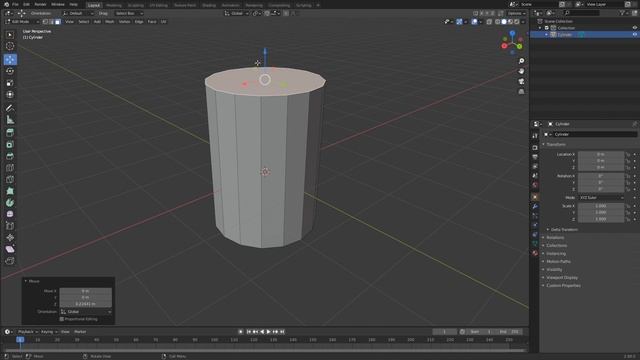Jump to timeline start button

[x=249, y=332]
